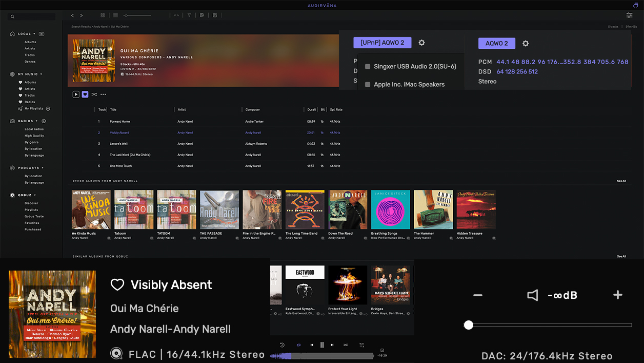Open settings gear next to [UPnP] AQWO 2
The height and width of the screenshot is (363, 644).
coord(421,43)
